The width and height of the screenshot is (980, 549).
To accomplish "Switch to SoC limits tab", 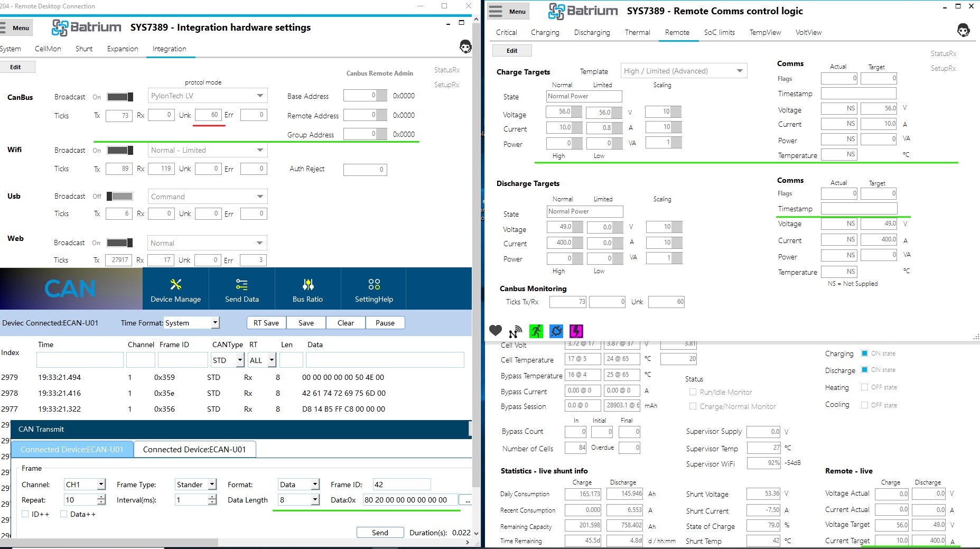I will pyautogui.click(x=719, y=32).
